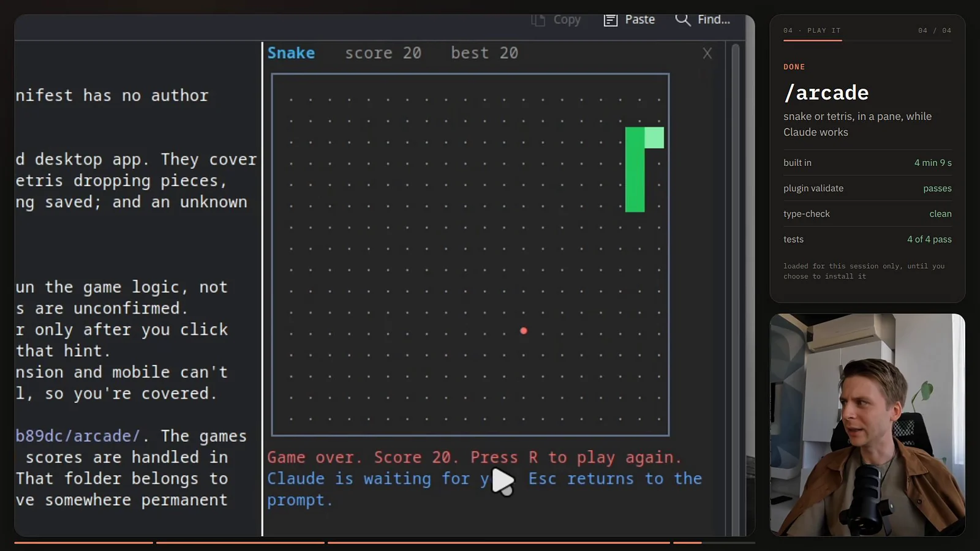Click the third segment of the bottom progress bar
Screen dimensions: 980x551
[x=499, y=542]
